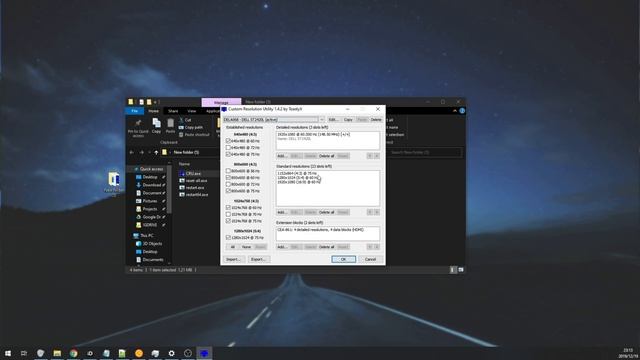The image size is (640, 360).
Task: Go up one folder in Explorer
Action: [156, 152]
